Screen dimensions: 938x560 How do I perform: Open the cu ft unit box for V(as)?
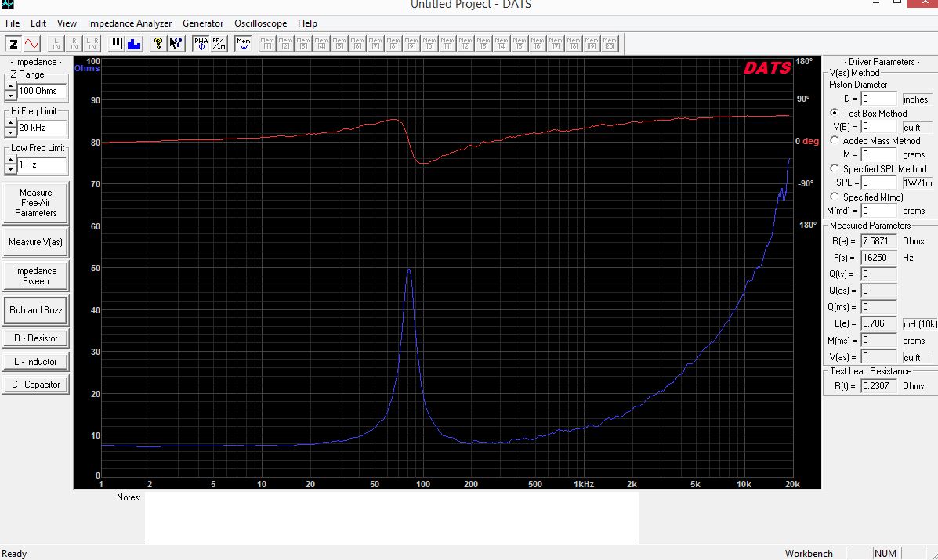tap(917, 357)
